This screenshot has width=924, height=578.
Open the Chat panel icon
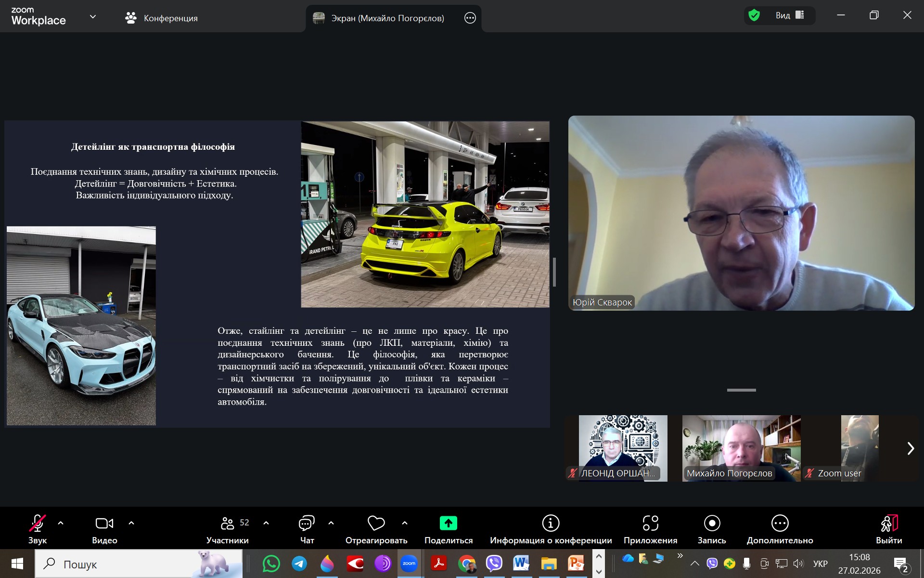coord(307,523)
